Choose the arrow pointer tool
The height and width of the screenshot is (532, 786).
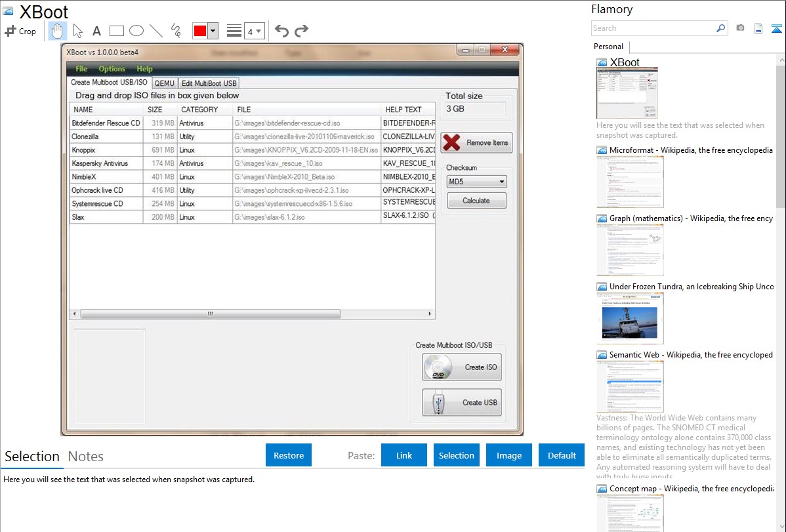coord(77,31)
